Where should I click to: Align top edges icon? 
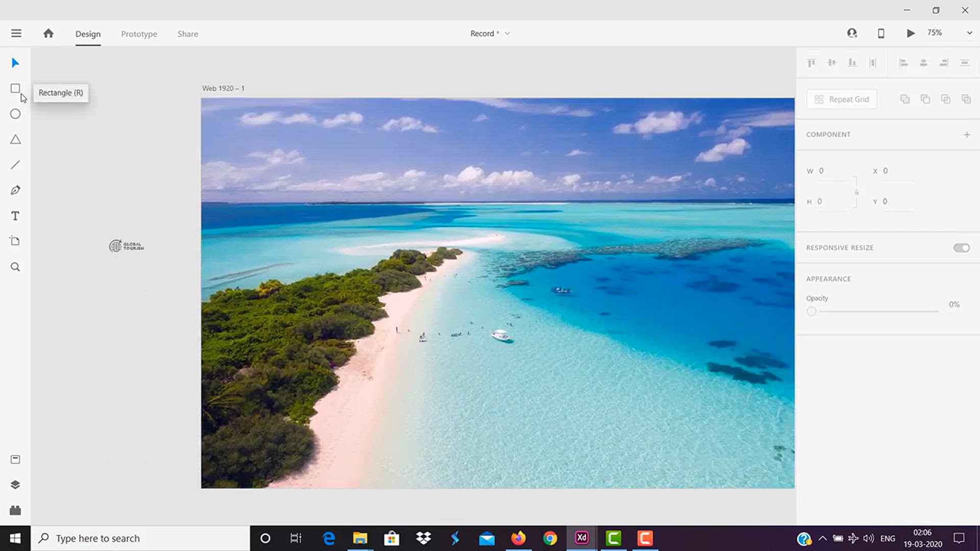click(x=812, y=63)
